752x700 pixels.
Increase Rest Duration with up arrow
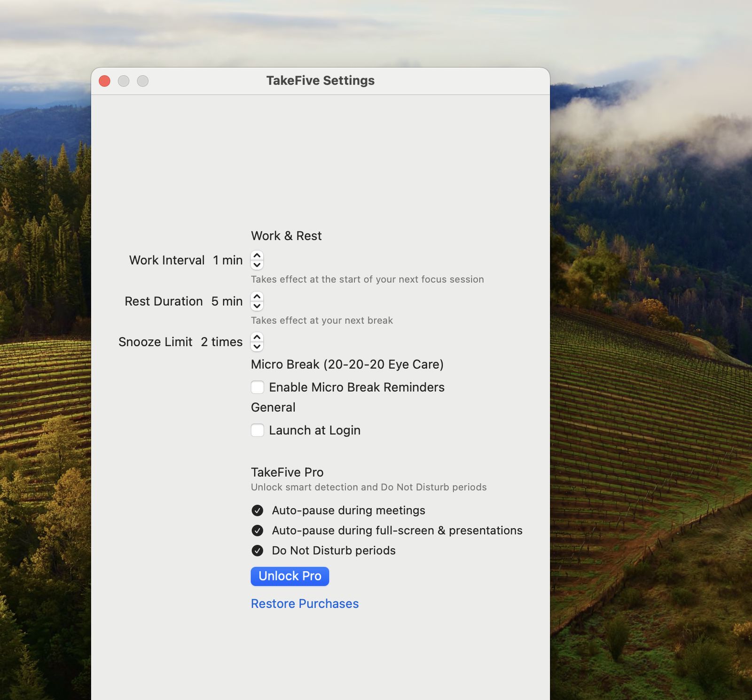(257, 296)
